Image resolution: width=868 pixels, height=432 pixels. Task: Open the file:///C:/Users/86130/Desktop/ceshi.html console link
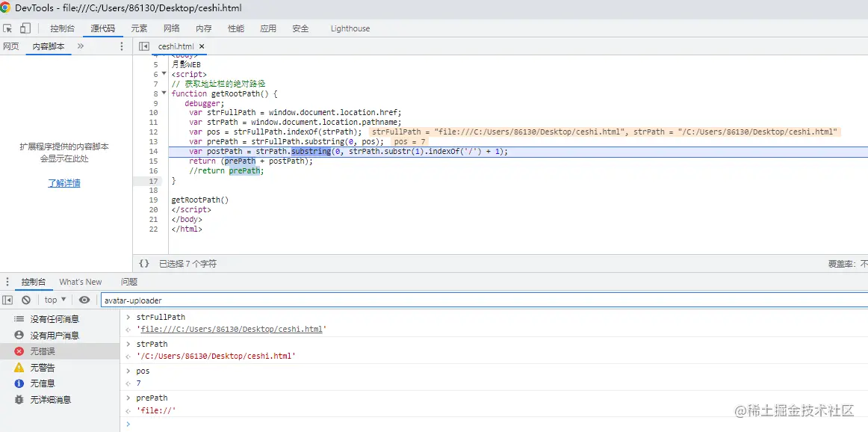(232, 330)
